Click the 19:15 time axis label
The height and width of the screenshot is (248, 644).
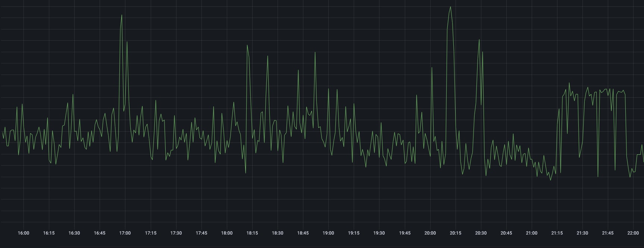tap(354, 233)
